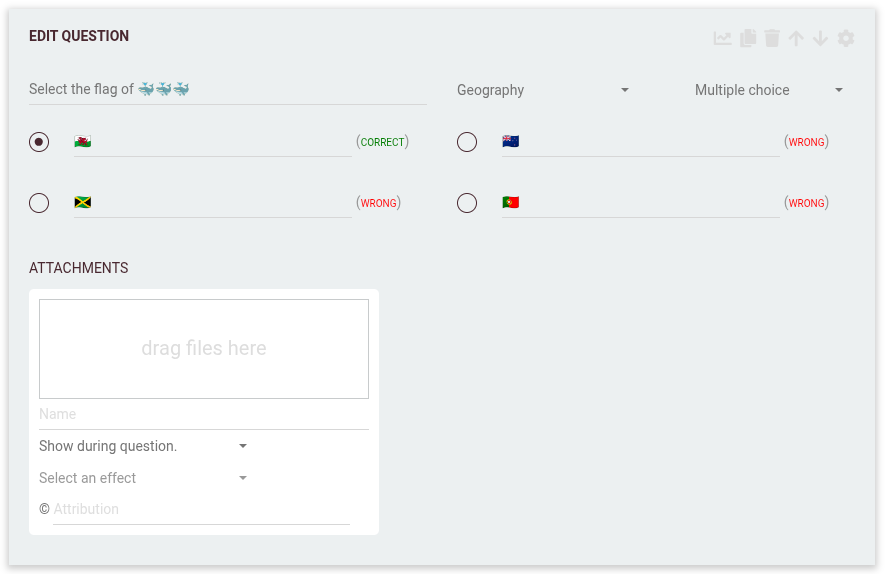Select the radio button for Wales flag answer
The width and height of the screenshot is (885, 574).
click(39, 142)
